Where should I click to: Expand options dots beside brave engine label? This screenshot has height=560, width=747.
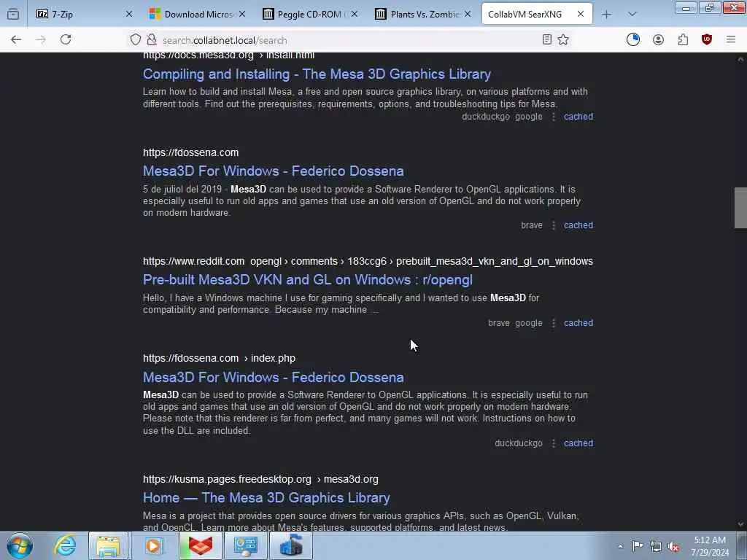[554, 225]
